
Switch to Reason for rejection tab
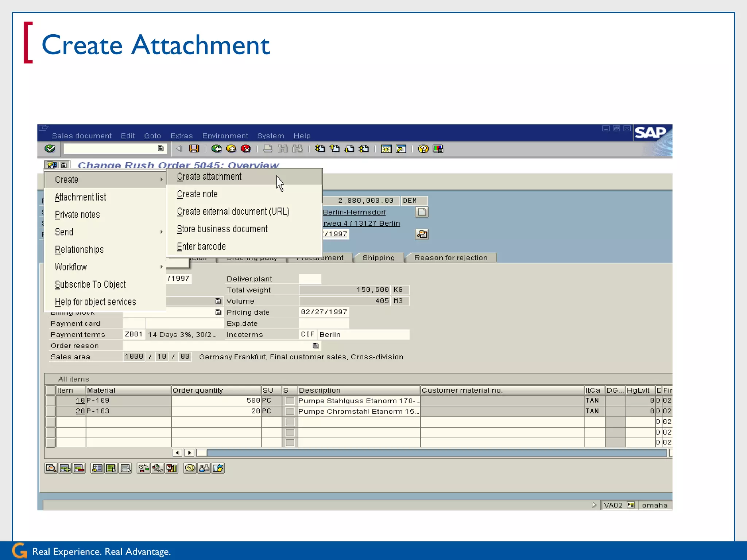(451, 258)
